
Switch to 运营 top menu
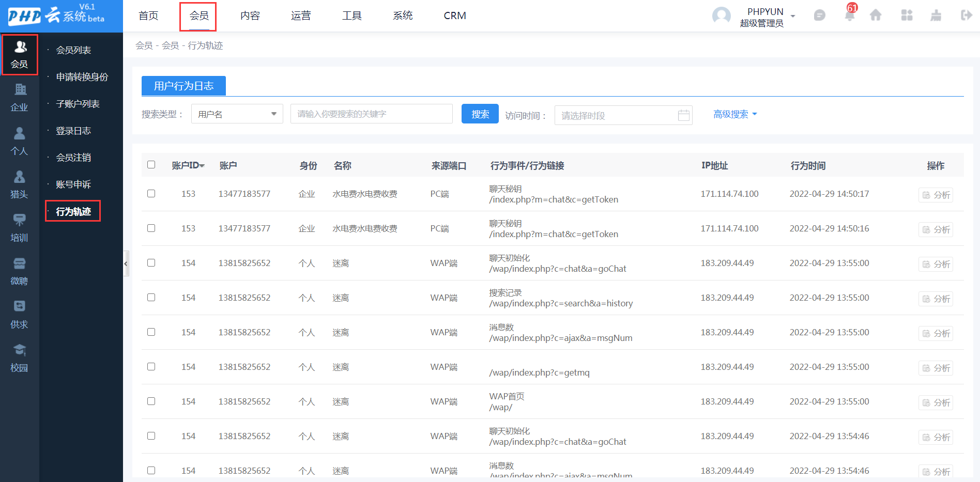coord(301,15)
